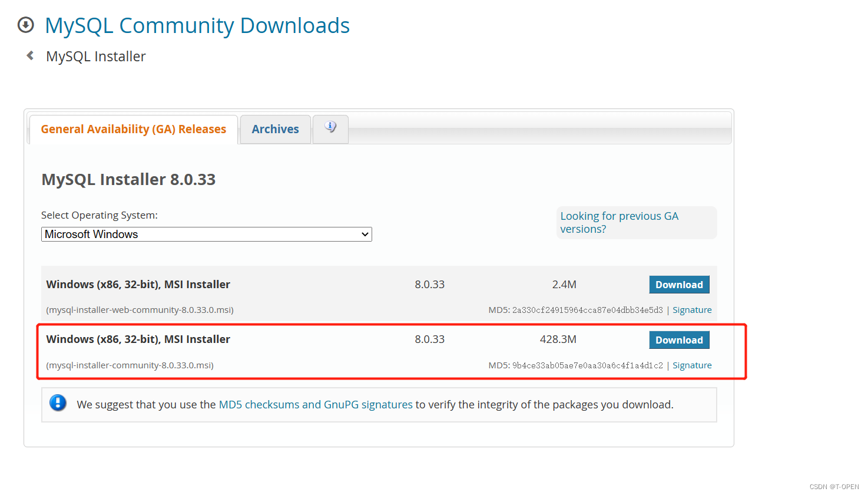This screenshot has width=868, height=495.
Task: Open Signature link for the 428.3M installer
Action: 692,365
